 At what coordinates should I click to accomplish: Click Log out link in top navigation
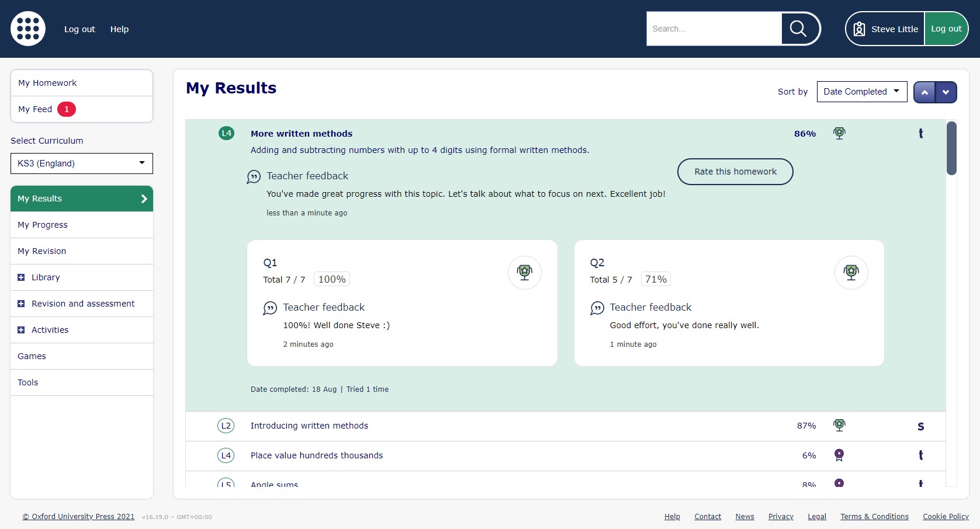pos(79,29)
